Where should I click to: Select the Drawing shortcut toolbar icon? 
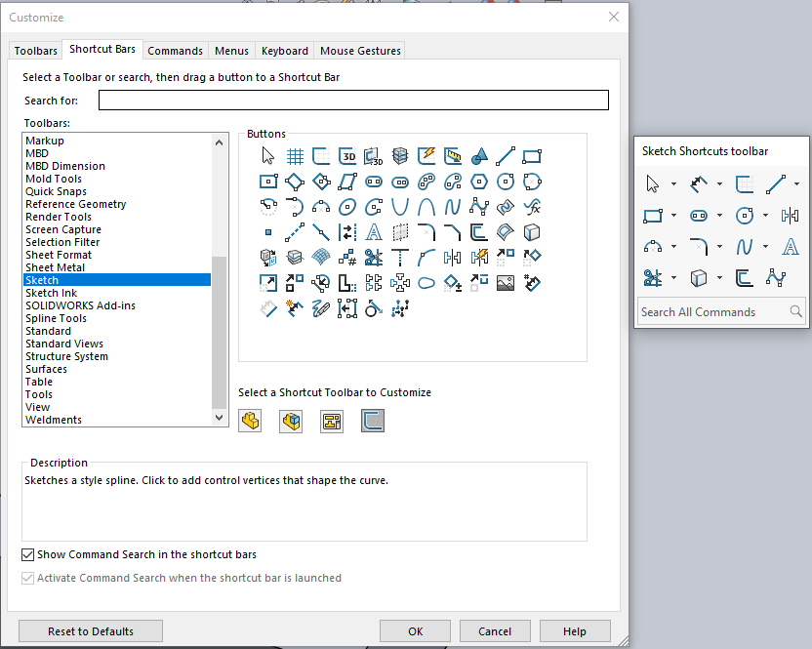coord(332,421)
